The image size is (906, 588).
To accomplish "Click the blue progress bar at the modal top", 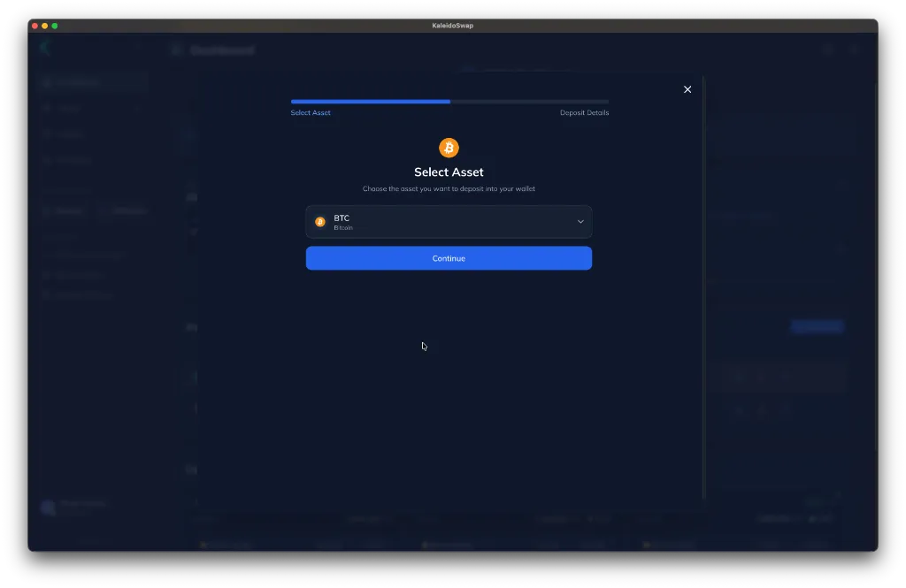I will (370, 102).
